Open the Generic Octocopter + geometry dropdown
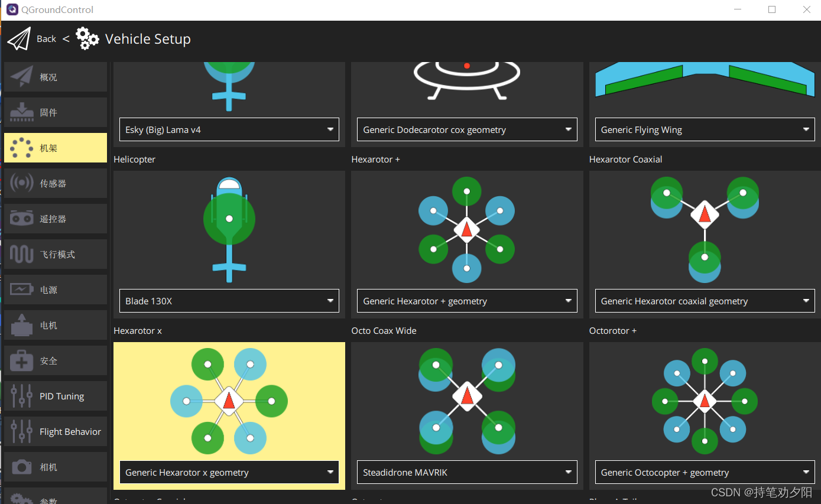 pyautogui.click(x=705, y=472)
